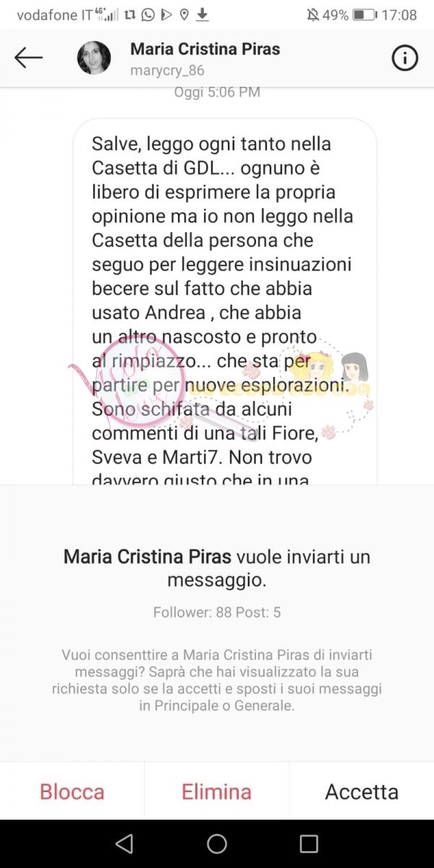Open the marycry_86 username
The height and width of the screenshot is (868, 434).
pyautogui.click(x=167, y=71)
